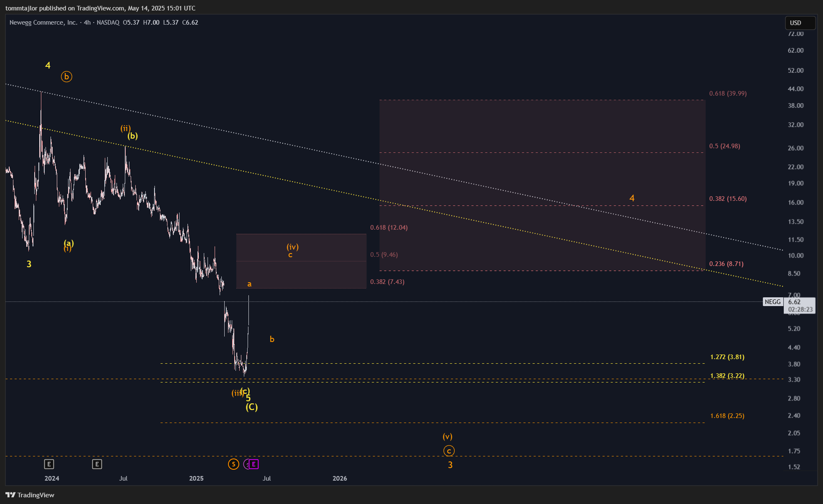The height and width of the screenshot is (504, 823).
Task: Click the 10.00 price scale label
Action: (796, 256)
